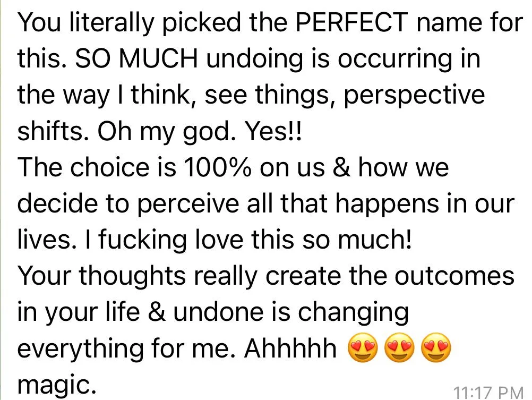Click the word 'undoing'
The image size is (532, 400).
[254, 59]
